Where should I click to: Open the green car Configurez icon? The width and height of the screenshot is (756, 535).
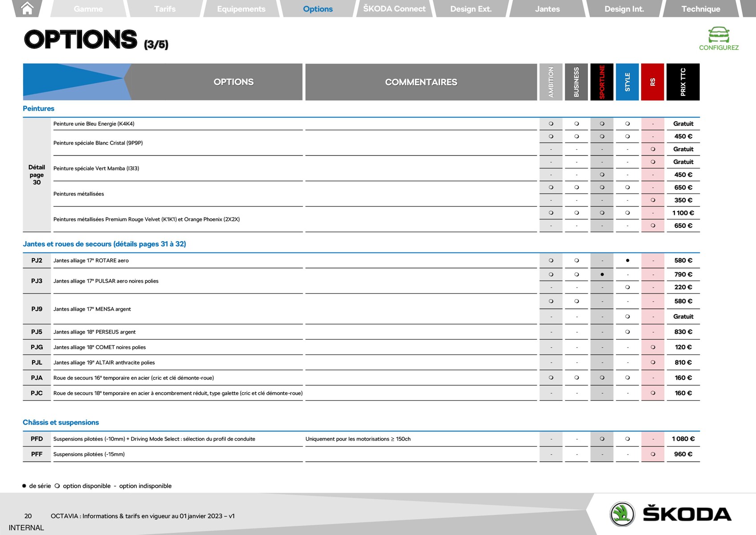point(719,34)
